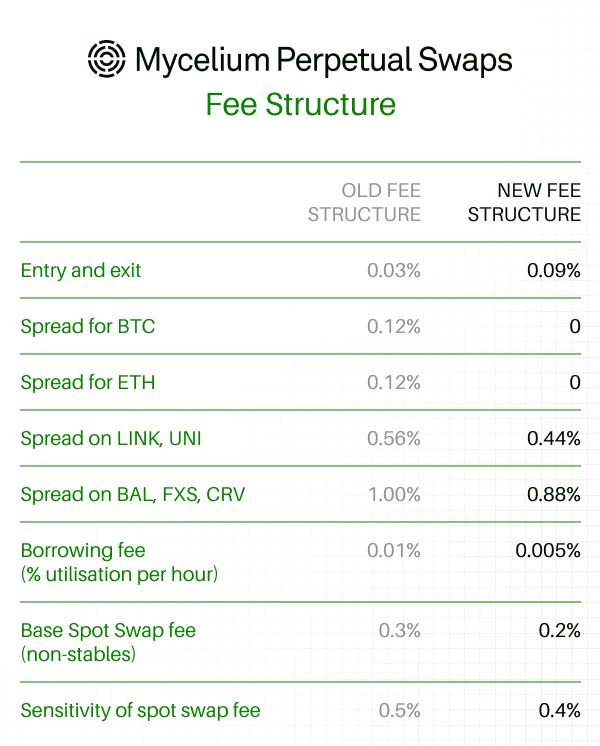Click the old entry fee value 0.03%
600x746 pixels.
coord(393,270)
